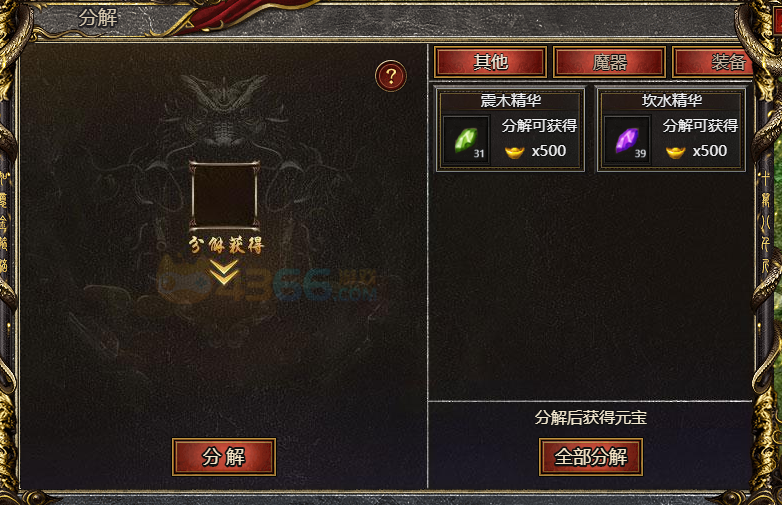Click the red 分解 button

[x=224, y=457]
